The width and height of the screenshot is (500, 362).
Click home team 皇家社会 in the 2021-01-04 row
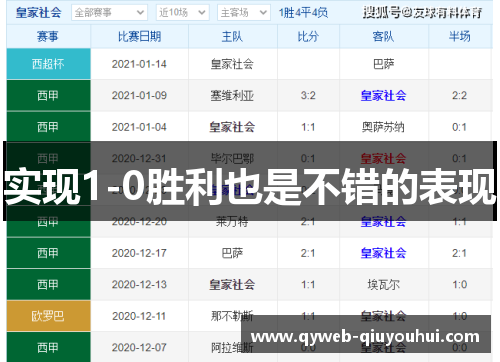tap(232, 127)
